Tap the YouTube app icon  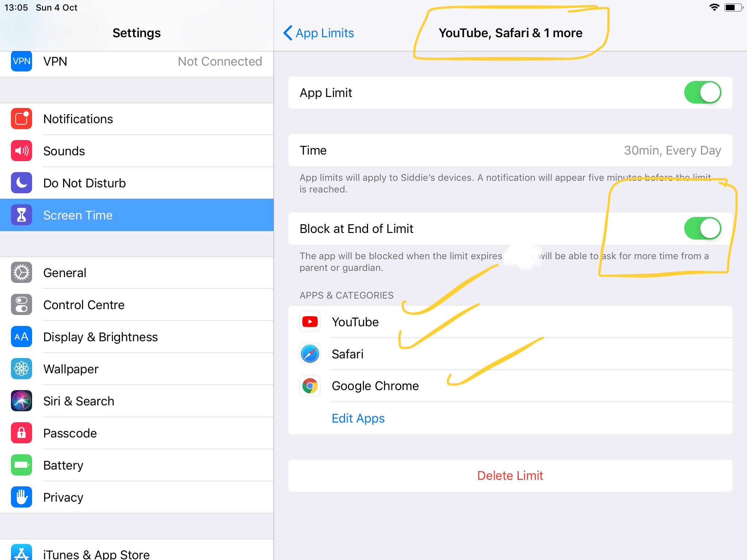(x=310, y=322)
